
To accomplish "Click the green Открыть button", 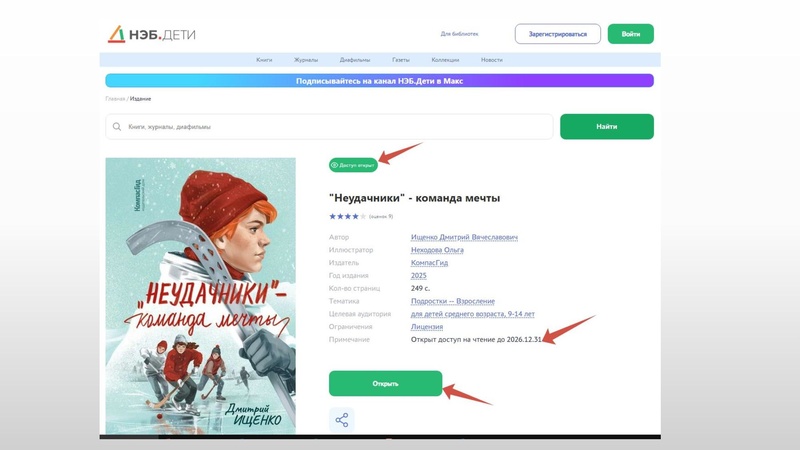I will (385, 384).
